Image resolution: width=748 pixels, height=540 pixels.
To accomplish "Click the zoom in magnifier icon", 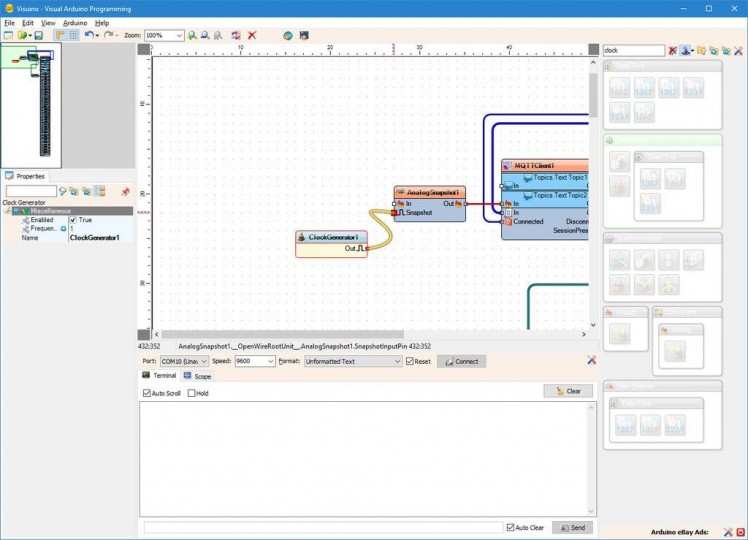I will coord(192,35).
